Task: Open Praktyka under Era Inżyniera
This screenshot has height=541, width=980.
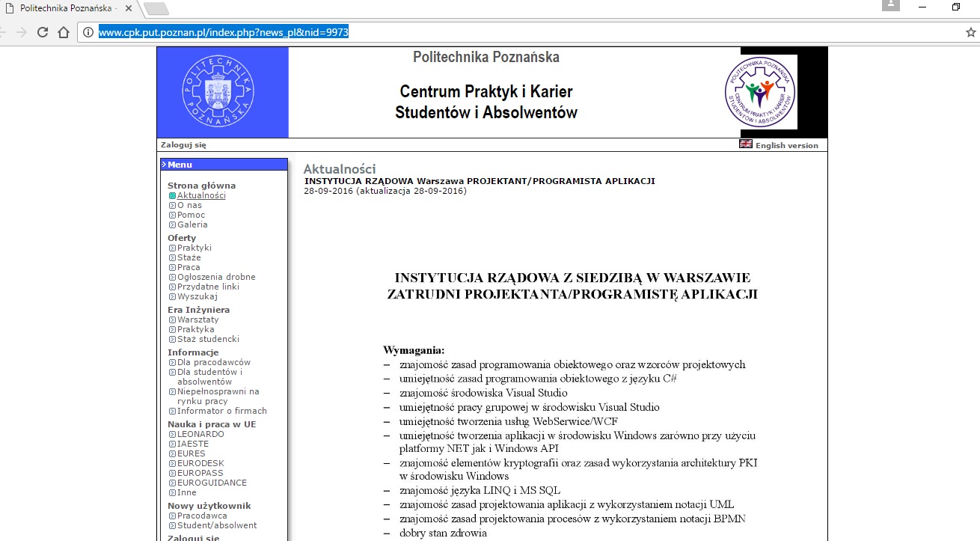Action: pyautogui.click(x=196, y=329)
